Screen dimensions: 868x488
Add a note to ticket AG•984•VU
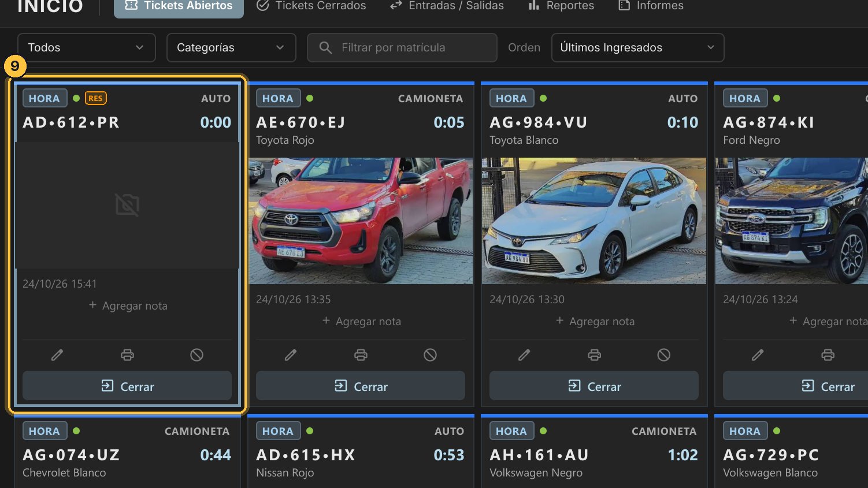pyautogui.click(x=595, y=321)
